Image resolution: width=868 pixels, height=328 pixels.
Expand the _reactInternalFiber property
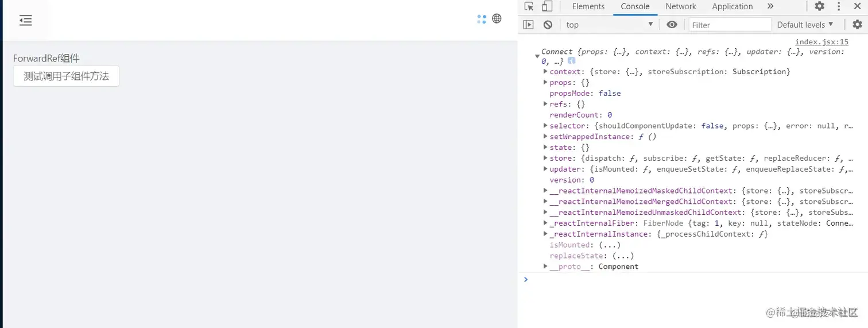(545, 223)
